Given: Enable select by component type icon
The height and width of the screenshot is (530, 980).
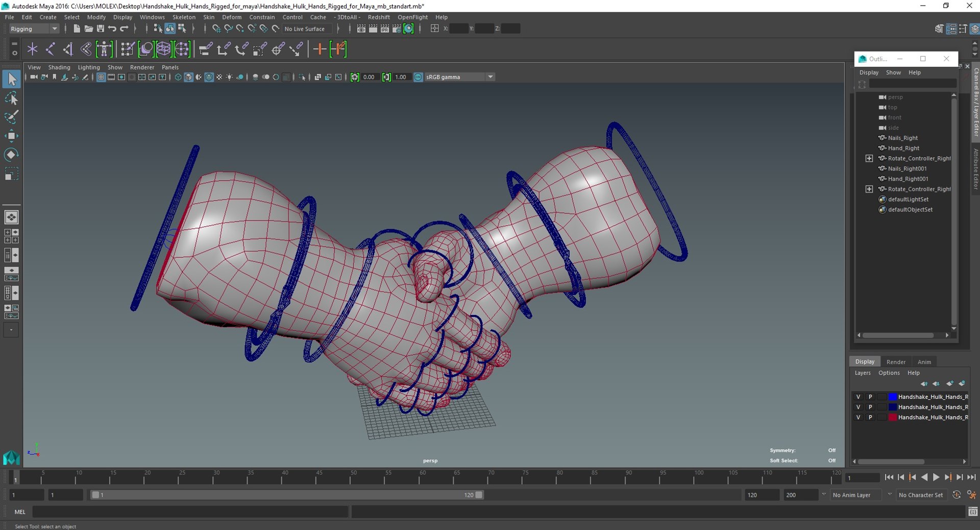Looking at the screenshot, I should pyautogui.click(x=182, y=29).
